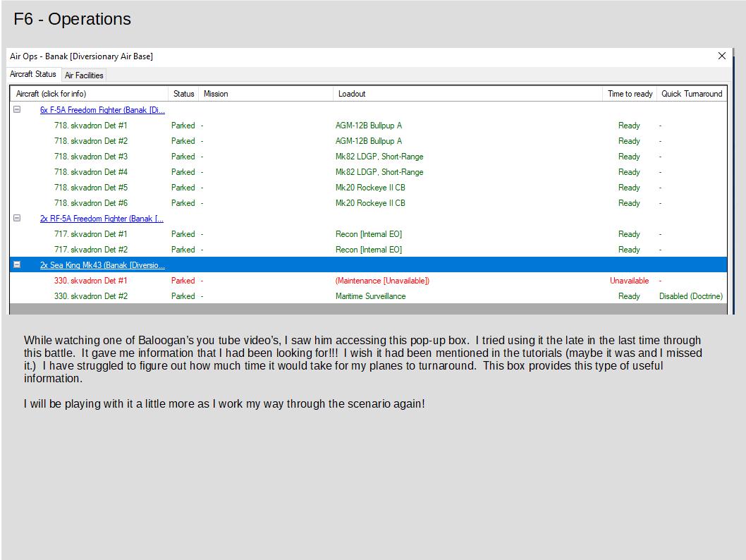Image resolution: width=746 pixels, height=560 pixels.
Task: Select 718. skvadron Det #4 row
Action: pos(368,172)
